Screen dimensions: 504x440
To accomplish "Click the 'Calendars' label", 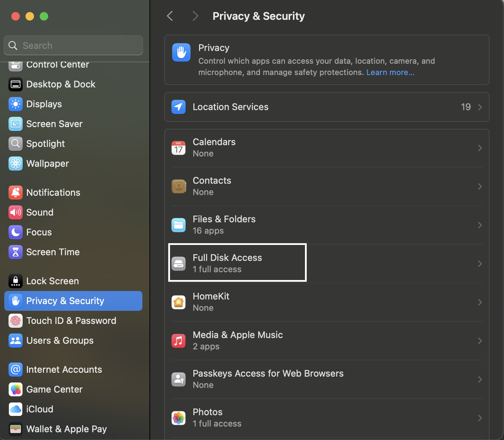I will tap(214, 142).
